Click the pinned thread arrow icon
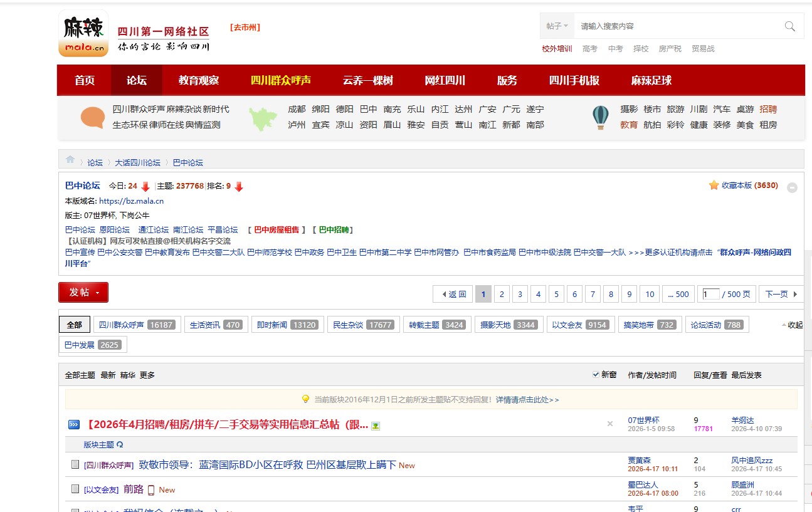Viewport: 812px width, 512px height. (x=74, y=425)
